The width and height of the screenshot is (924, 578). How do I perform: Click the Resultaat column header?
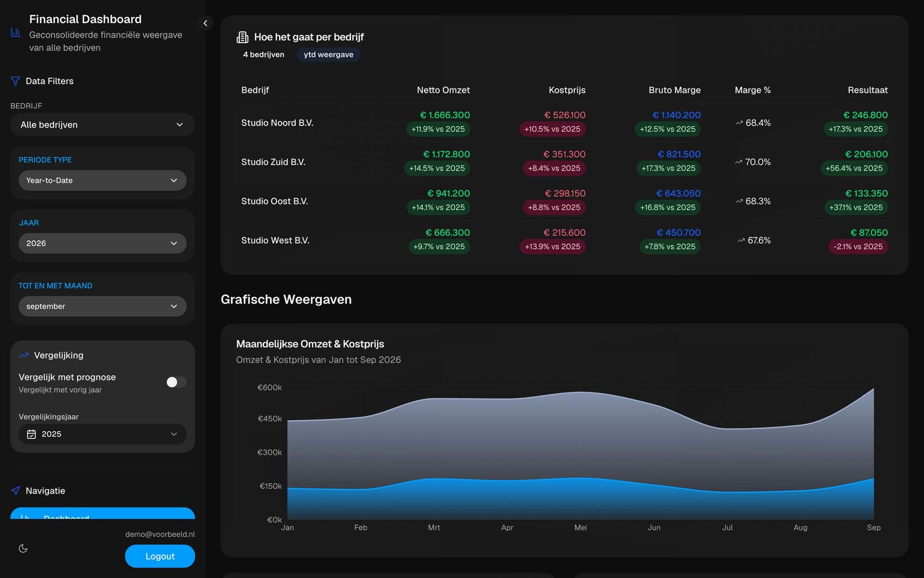point(868,90)
